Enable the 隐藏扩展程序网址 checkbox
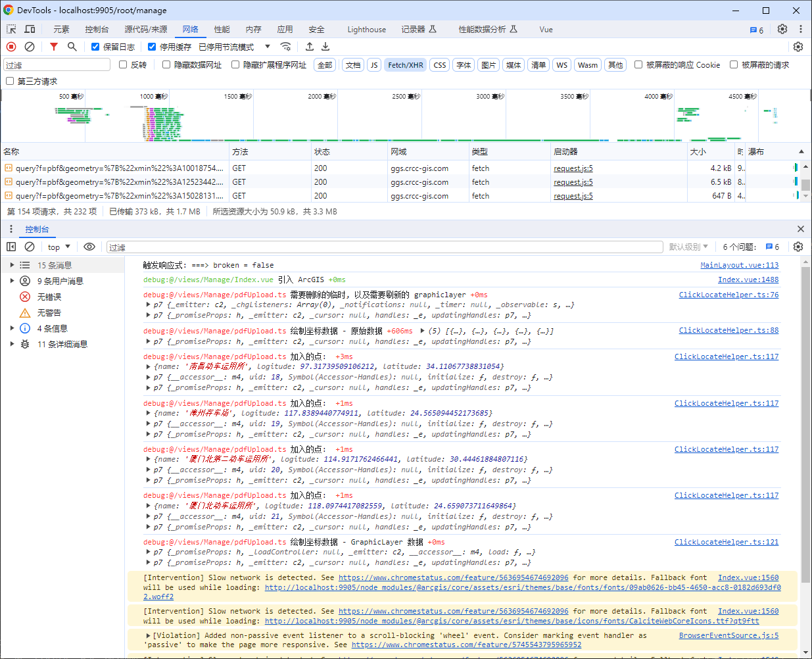Image resolution: width=812 pixels, height=659 pixels. (235, 64)
